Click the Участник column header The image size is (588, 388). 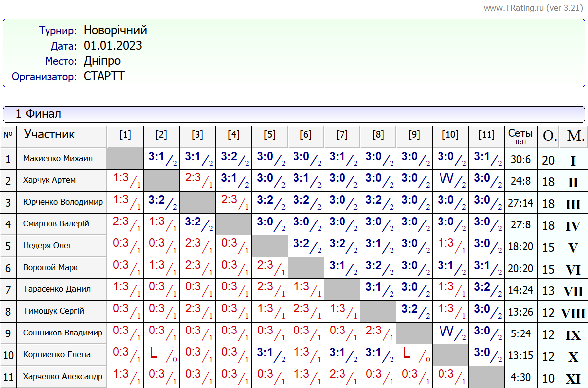[x=49, y=134]
